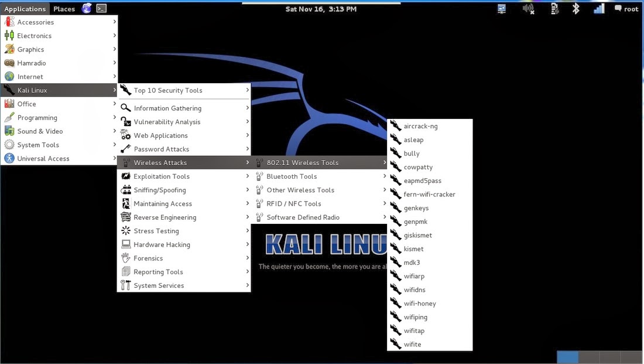The width and height of the screenshot is (644, 364).
Task: Launch wifiping
Action: (430, 317)
